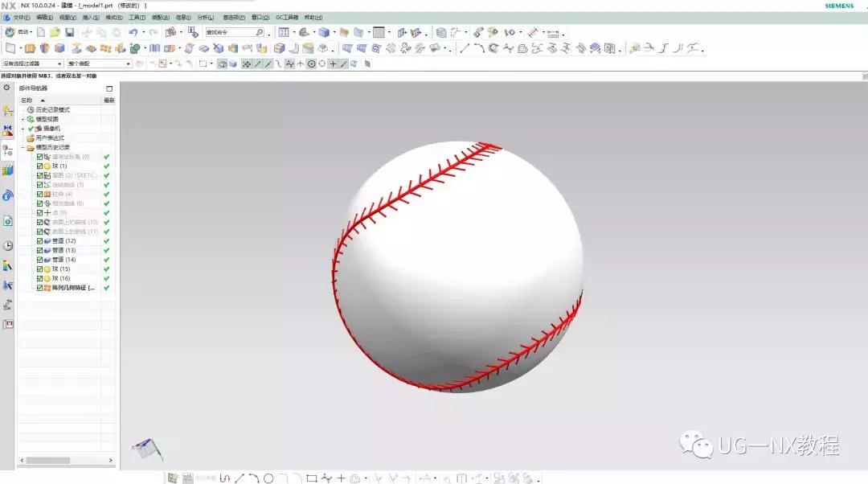Click the 名称 column header
This screenshot has width=868, height=484.
(27, 100)
